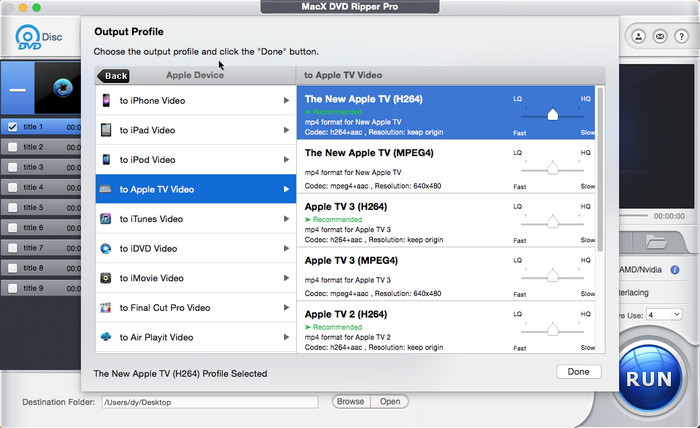Check the title 6 checkbox
The width and height of the screenshot is (700, 428).
12,228
